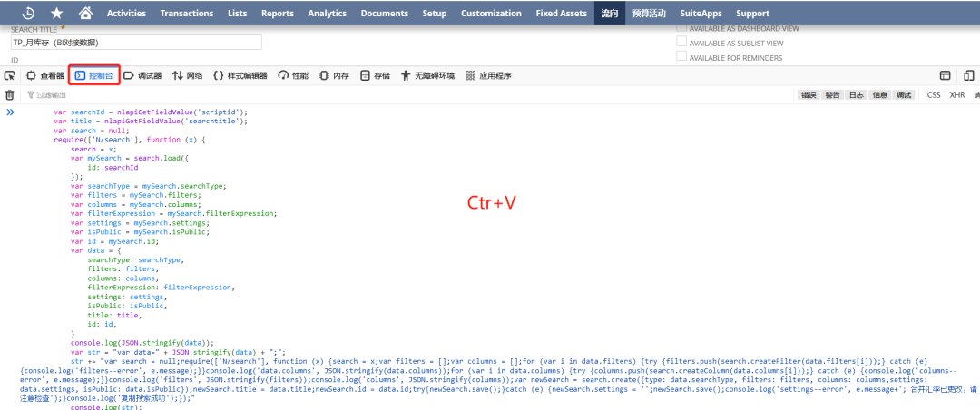980x410 pixels.
Task: Toggle the 错误 errors filter
Action: pos(808,95)
